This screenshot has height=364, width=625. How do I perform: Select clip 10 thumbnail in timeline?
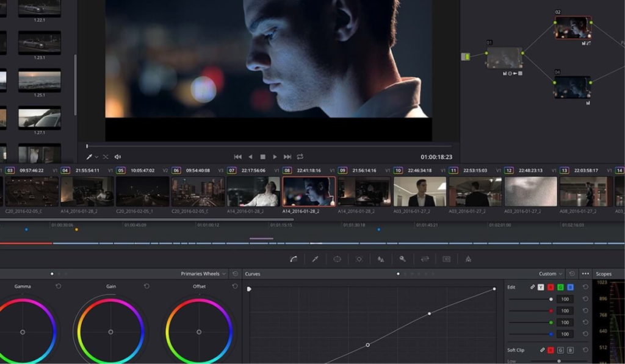[420, 191]
